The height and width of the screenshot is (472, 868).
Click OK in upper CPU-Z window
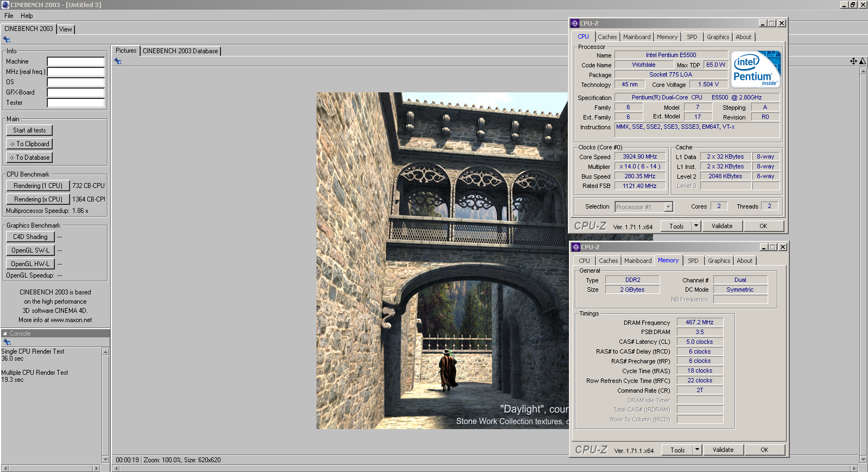[x=763, y=226]
